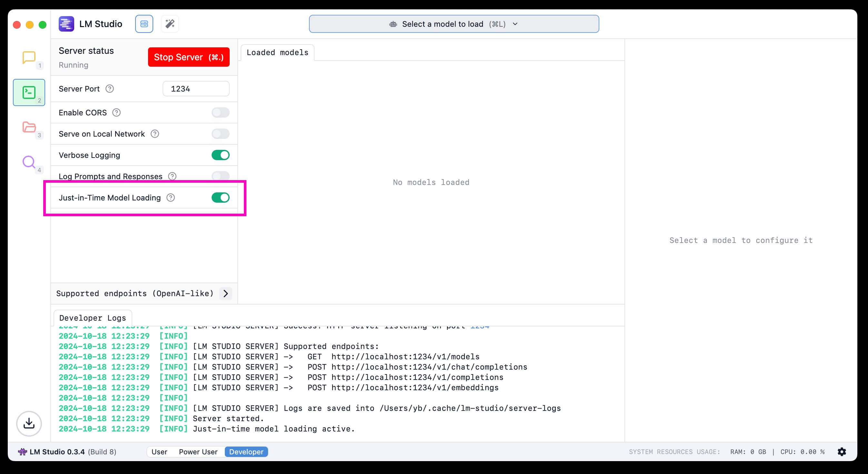Click the RAM: 0 GB usage readout
Image resolution: width=868 pixels, height=474 pixels.
[748, 452]
